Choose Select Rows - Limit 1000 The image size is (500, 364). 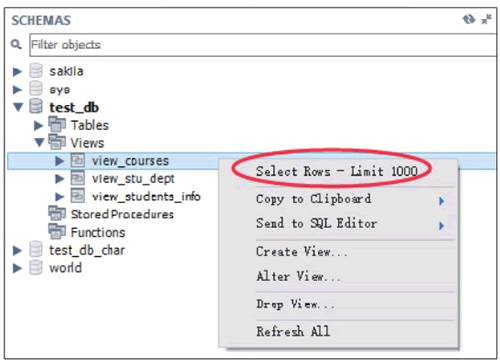click(x=337, y=171)
